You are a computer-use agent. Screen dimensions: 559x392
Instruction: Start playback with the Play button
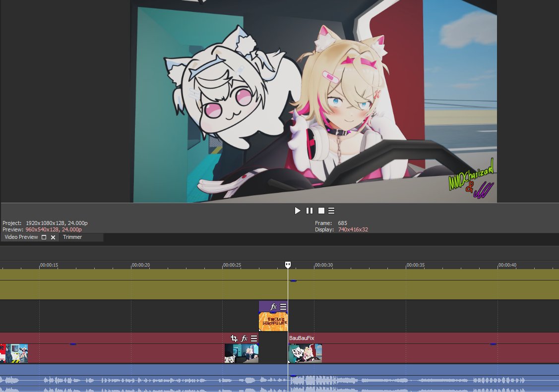[x=297, y=211]
